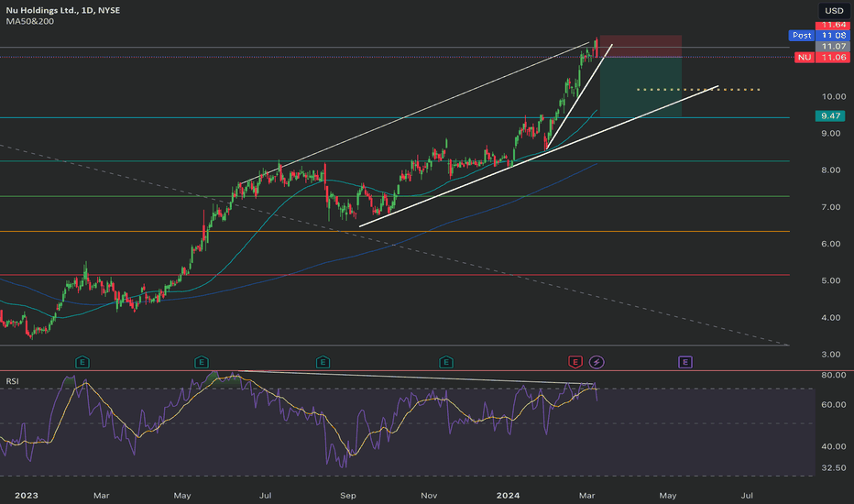Select the red stop zone of the short position
Image resolution: width=854 pixels, height=504 pixels.
tap(640, 47)
